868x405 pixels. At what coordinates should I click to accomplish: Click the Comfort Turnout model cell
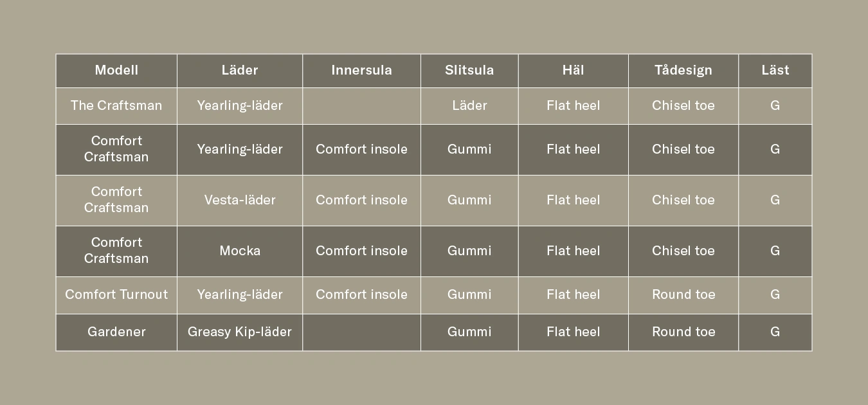[x=116, y=295]
